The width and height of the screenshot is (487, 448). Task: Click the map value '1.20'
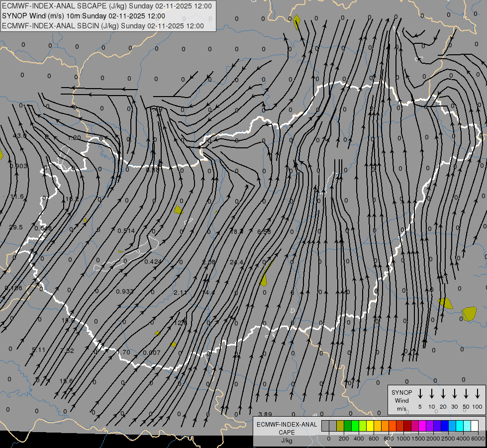[74, 138]
